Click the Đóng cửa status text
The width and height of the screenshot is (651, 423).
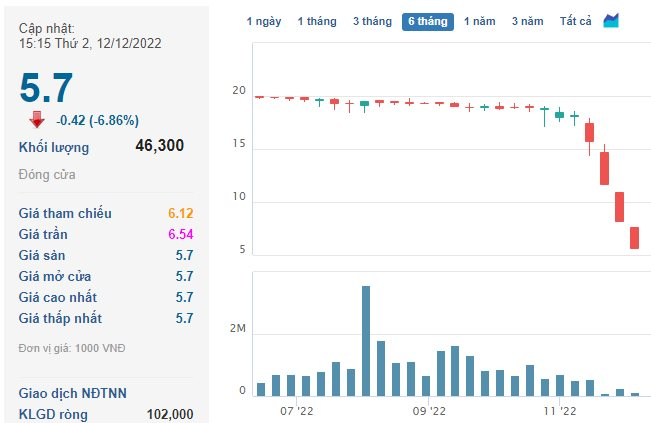click(47, 175)
